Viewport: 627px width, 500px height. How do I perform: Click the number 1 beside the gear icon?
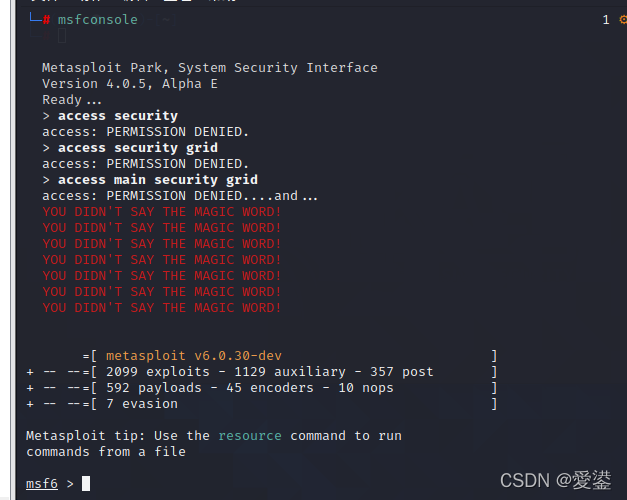606,20
